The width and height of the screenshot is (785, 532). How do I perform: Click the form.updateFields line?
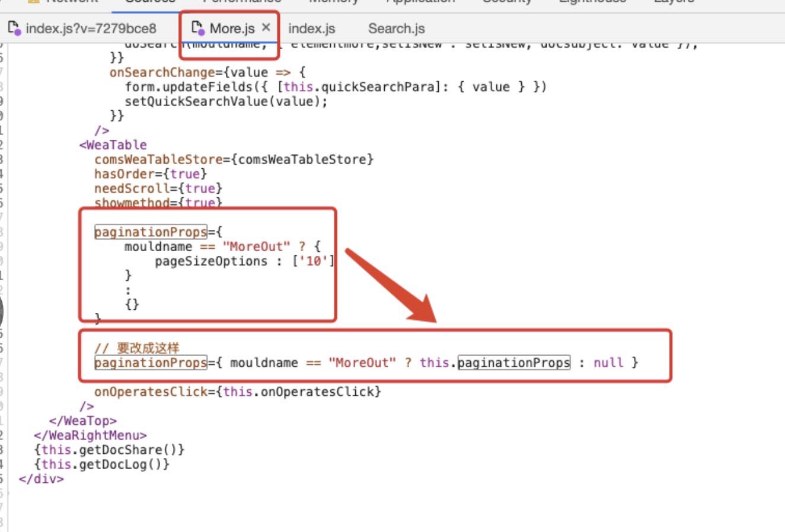click(336, 87)
